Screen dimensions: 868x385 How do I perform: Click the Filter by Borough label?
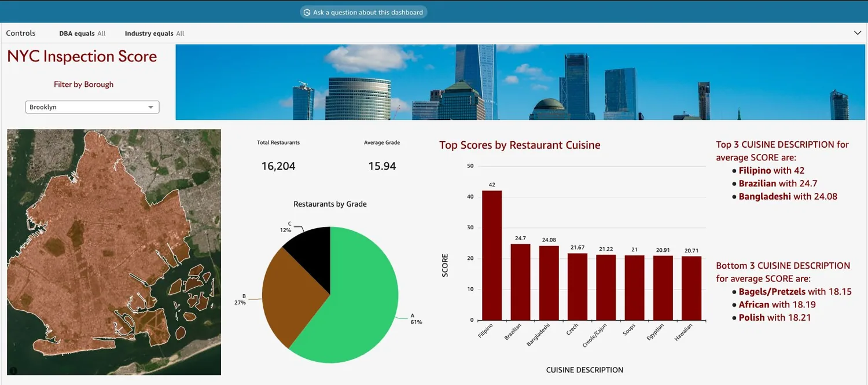coord(83,85)
